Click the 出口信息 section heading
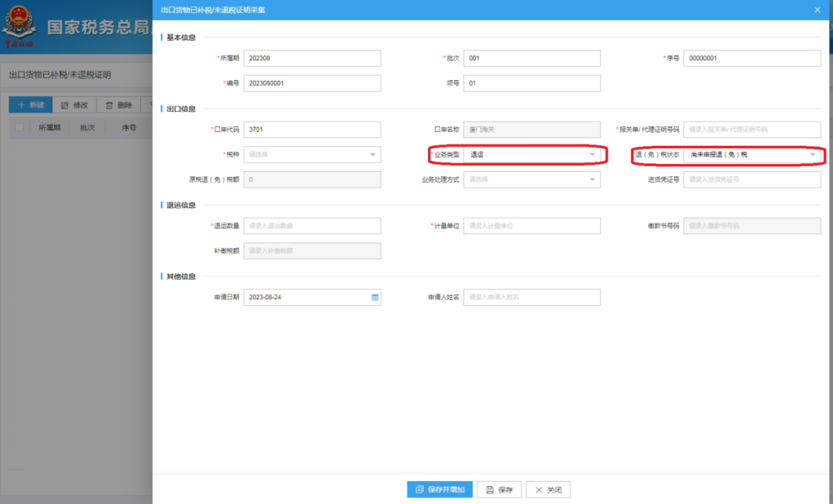Screen dimensions: 833x504 tap(180, 109)
